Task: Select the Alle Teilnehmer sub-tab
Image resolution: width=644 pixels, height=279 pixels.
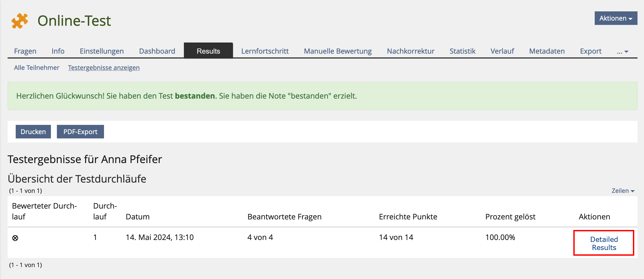Action: (x=37, y=68)
